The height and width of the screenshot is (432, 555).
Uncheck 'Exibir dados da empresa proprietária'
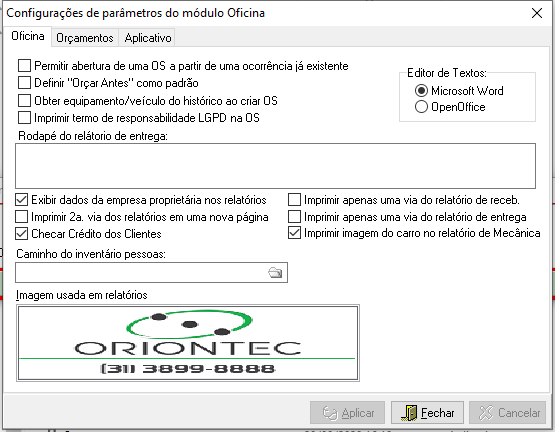click(22, 200)
